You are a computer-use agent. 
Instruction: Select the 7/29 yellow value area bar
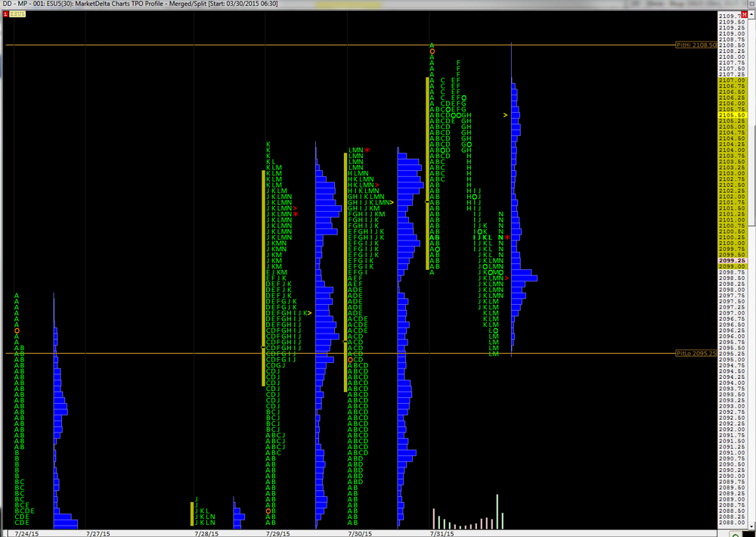(263, 278)
